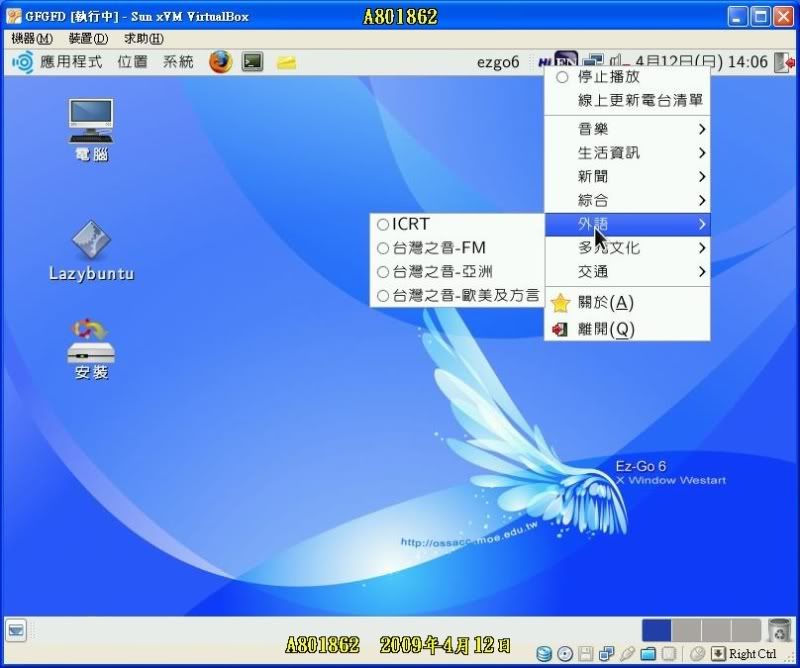The image size is (800, 668).
Task: Open the network monitor tray icon
Action: (593, 60)
